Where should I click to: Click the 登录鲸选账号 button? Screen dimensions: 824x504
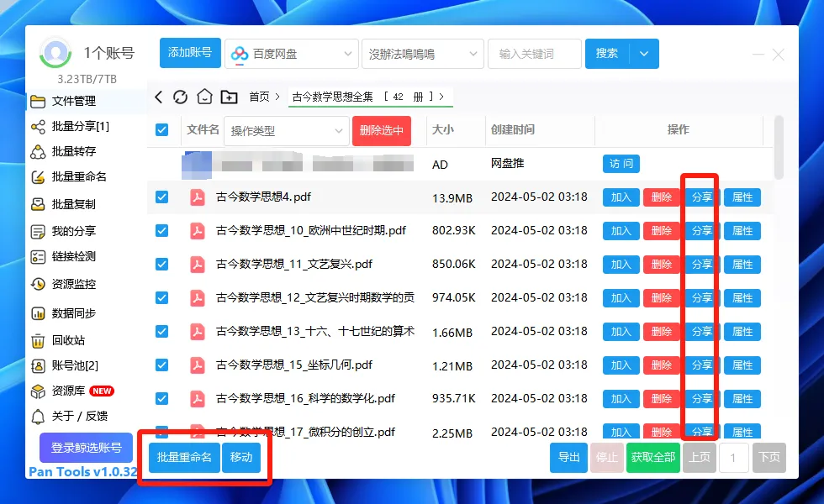coord(86,448)
